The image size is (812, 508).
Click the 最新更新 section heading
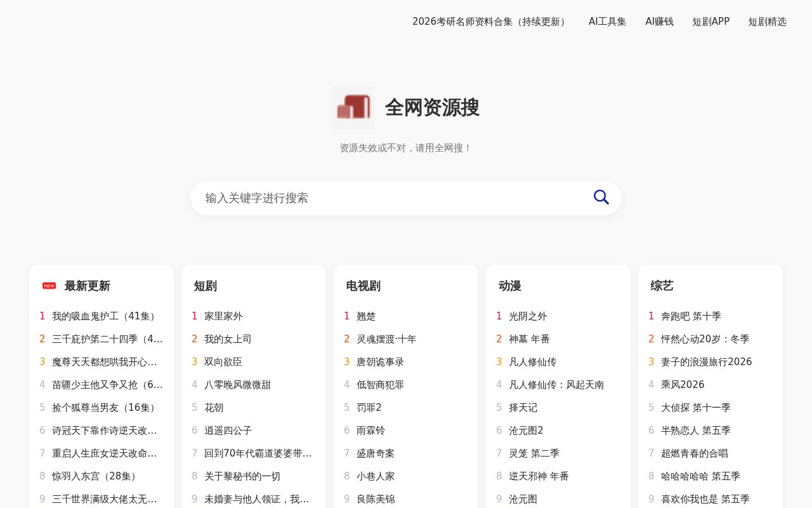click(x=88, y=286)
